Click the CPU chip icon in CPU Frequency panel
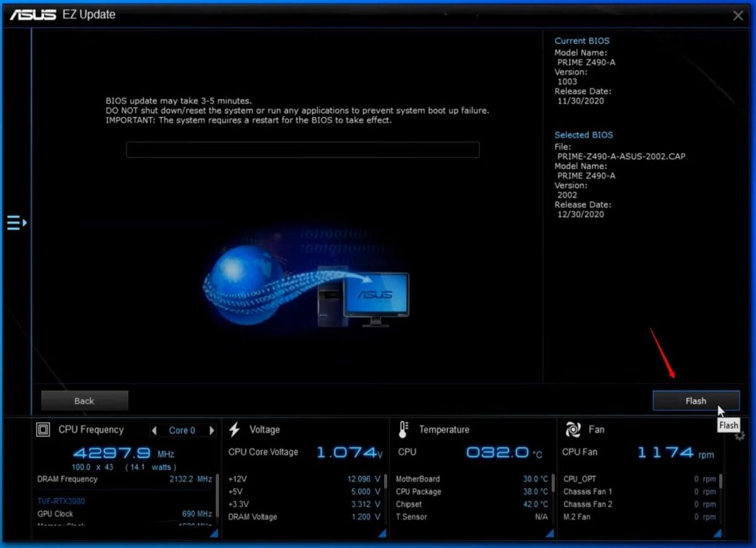This screenshot has width=756, height=548. pos(43,430)
